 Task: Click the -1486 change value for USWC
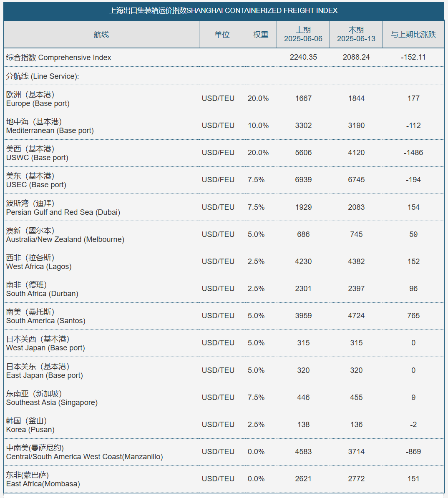[x=413, y=153]
